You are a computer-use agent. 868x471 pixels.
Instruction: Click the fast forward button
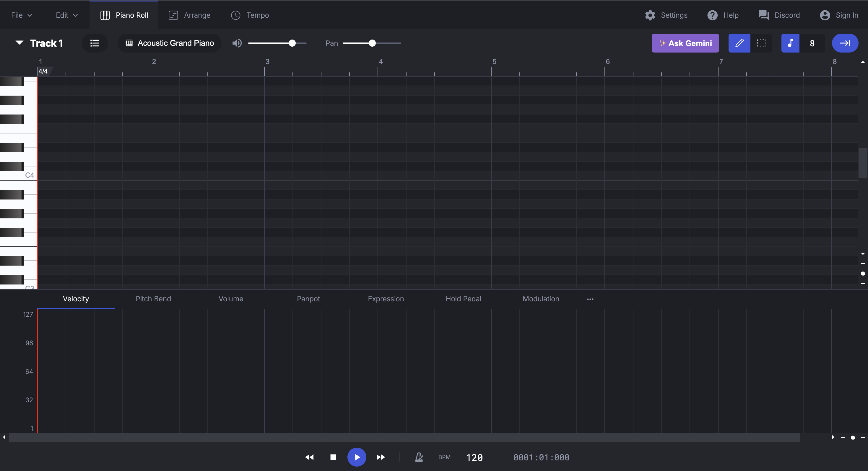pos(381,457)
